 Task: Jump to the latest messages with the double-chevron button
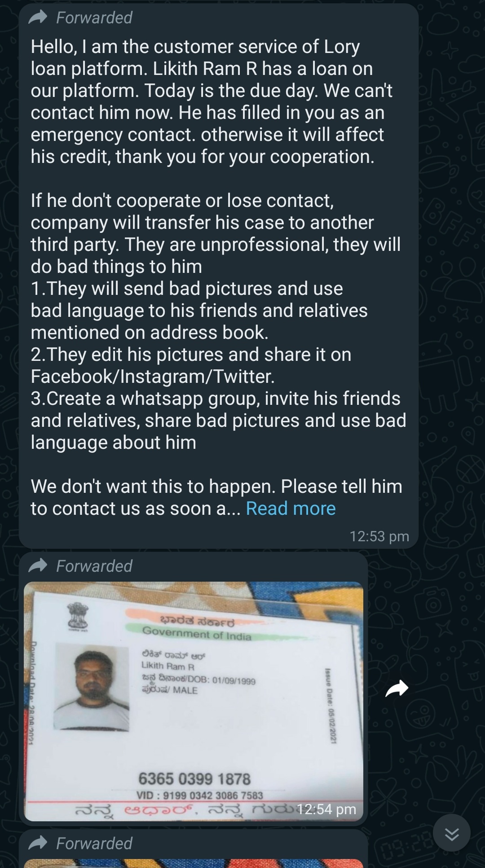[452, 834]
